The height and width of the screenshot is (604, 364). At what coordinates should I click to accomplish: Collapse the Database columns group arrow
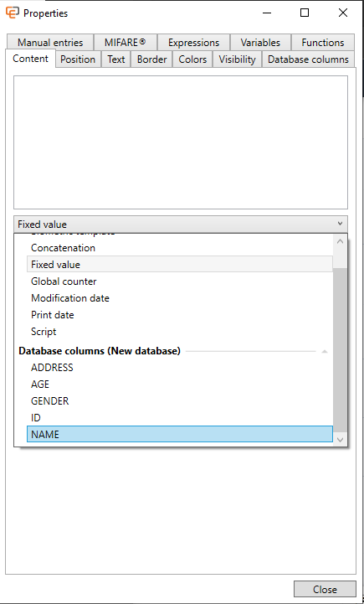325,351
